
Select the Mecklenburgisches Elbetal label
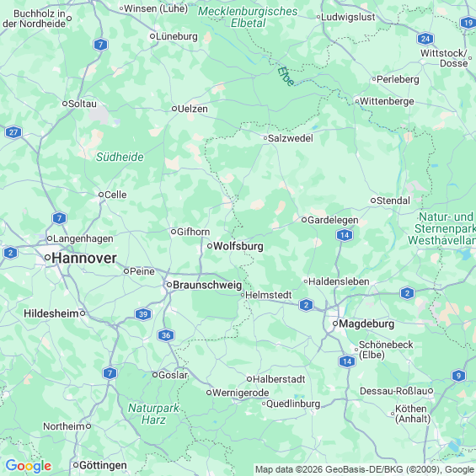(248, 17)
